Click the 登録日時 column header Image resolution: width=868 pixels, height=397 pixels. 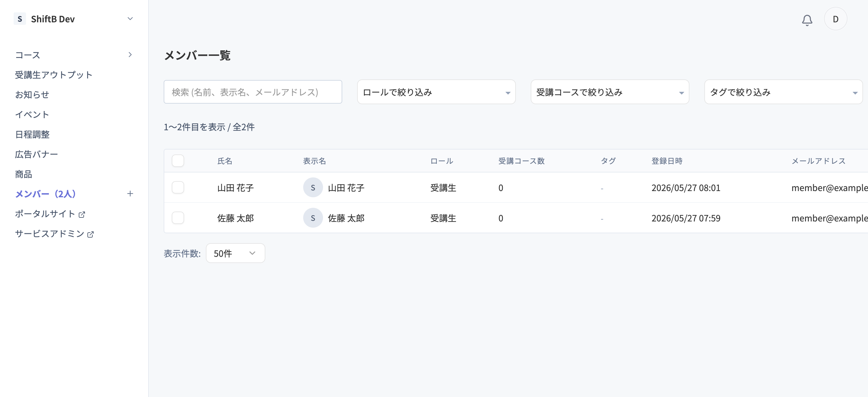click(667, 161)
